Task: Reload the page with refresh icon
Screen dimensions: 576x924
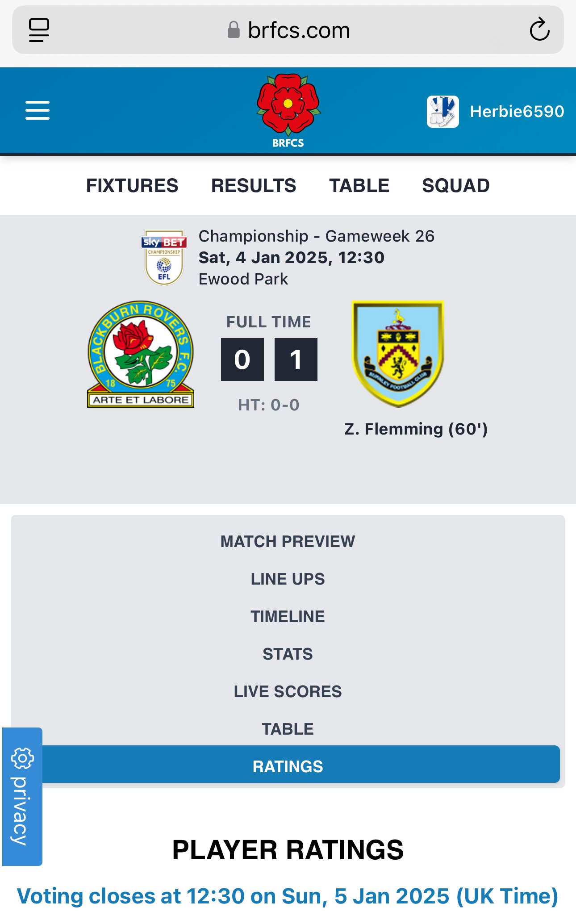Action: point(539,30)
